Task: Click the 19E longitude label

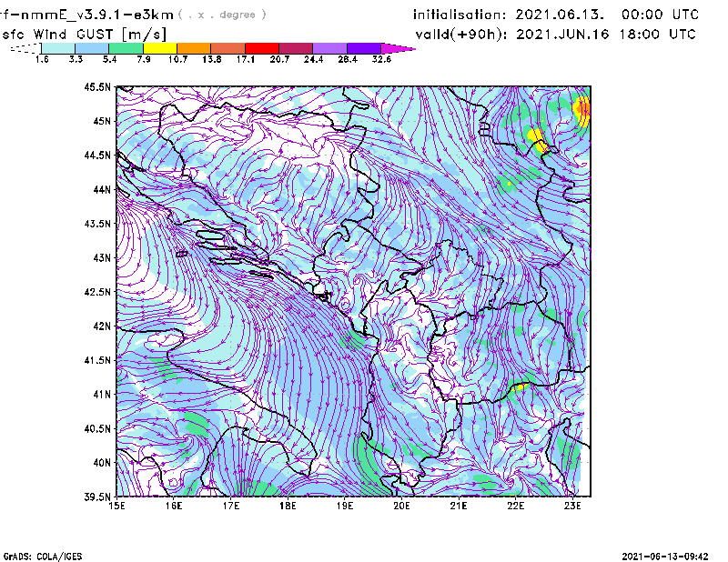Action: [345, 506]
